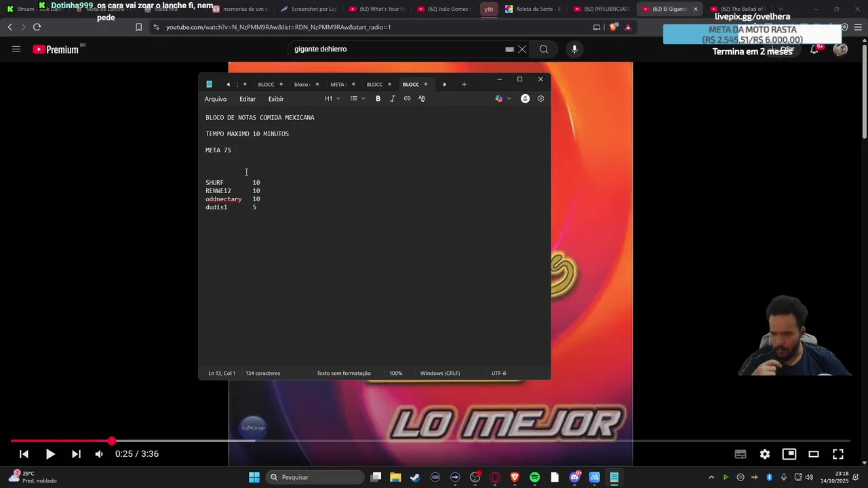Viewport: 868px width, 488px height.
Task: Open the Exibir menu
Action: pyautogui.click(x=276, y=99)
